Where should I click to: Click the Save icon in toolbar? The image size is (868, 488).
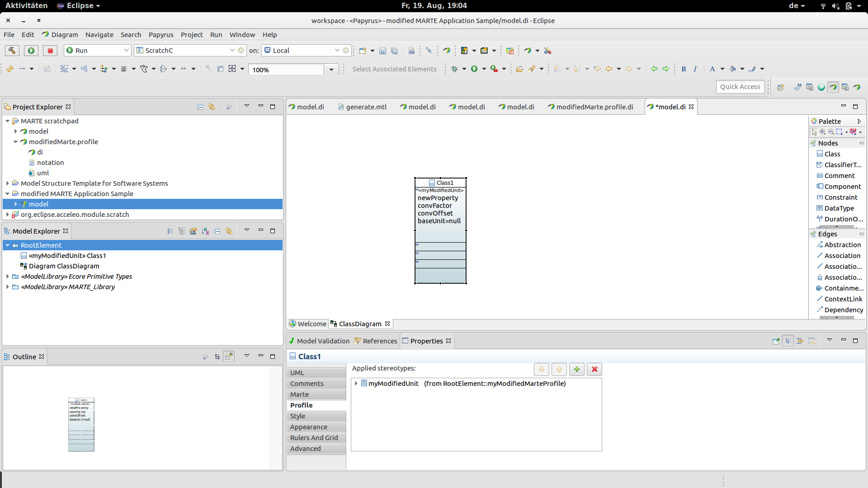click(x=382, y=51)
